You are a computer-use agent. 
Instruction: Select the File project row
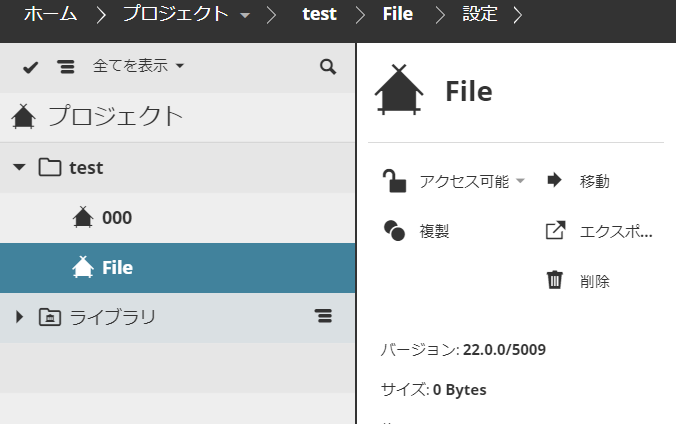tap(178, 268)
